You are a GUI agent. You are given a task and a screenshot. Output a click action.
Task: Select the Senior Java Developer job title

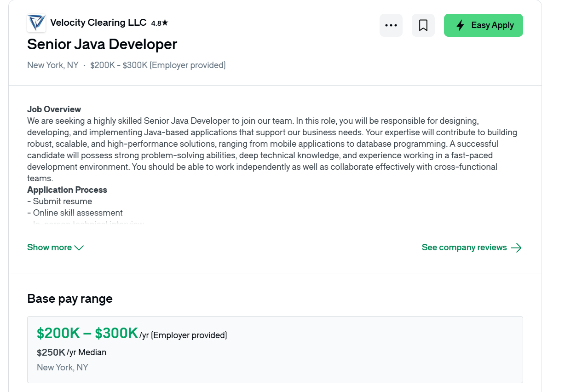(x=102, y=44)
